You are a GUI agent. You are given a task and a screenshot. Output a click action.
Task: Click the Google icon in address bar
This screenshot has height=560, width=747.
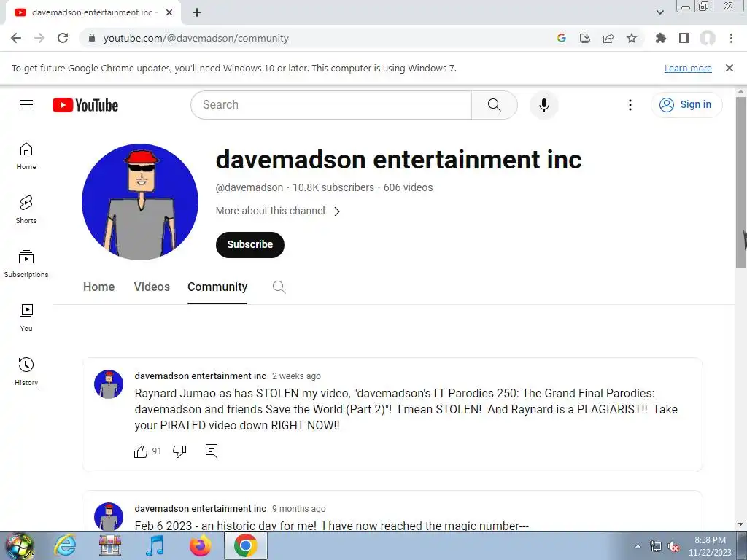[x=562, y=38]
